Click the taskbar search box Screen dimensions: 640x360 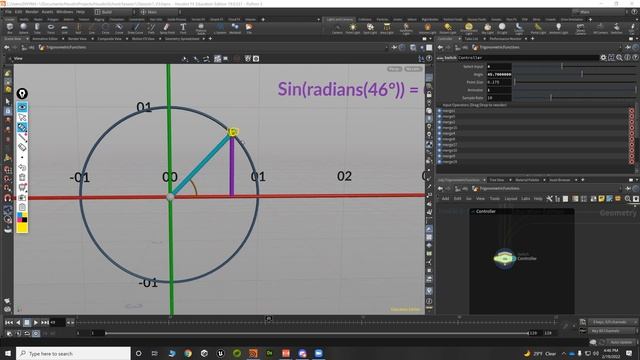point(73,353)
